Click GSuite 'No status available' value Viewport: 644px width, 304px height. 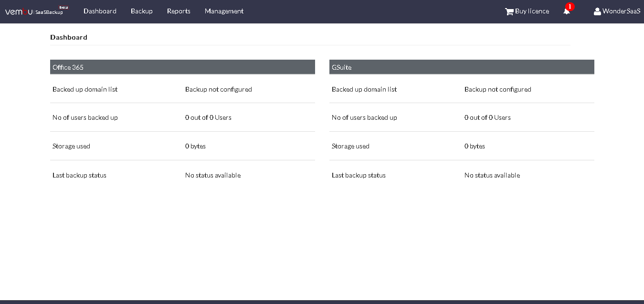pos(492,175)
